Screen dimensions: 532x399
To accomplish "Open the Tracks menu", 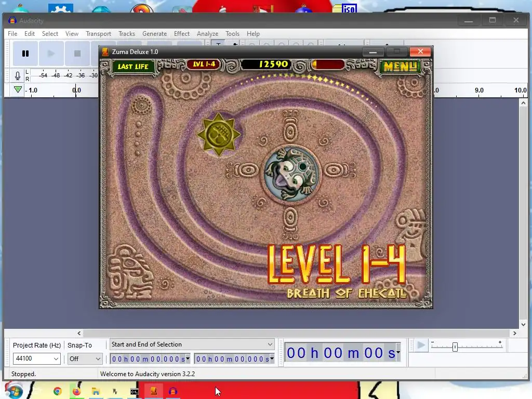I will coord(127,34).
